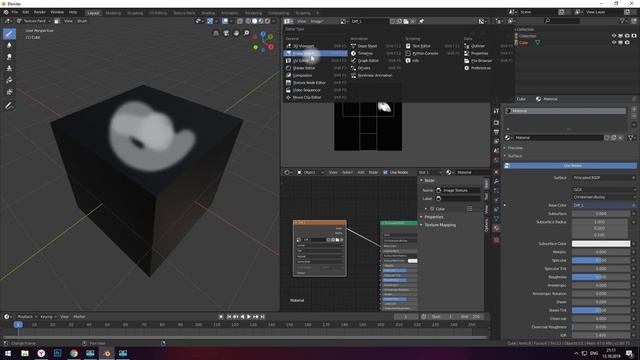The height and width of the screenshot is (360, 640).
Task: Toggle Use Nodes checkbox in node editor header
Action: (385, 173)
